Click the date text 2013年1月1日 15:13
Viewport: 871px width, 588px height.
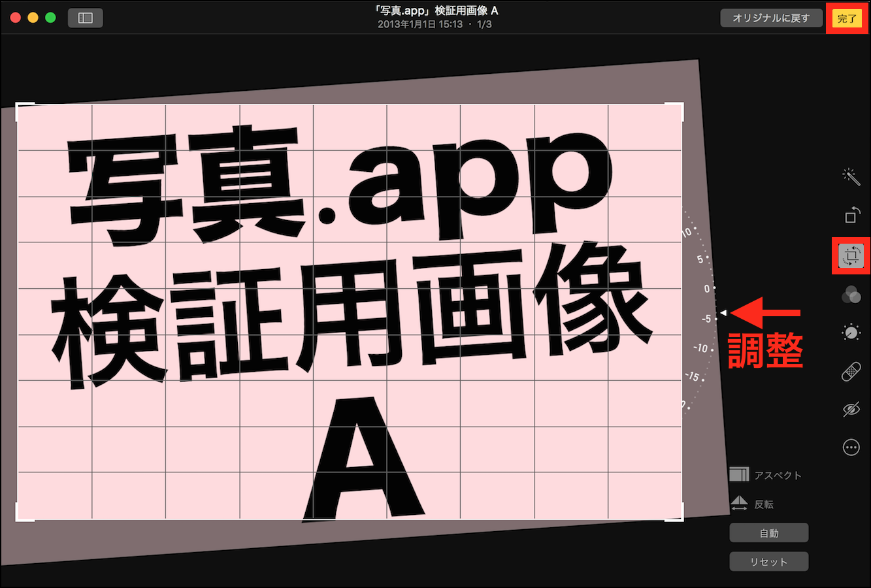pos(420,24)
